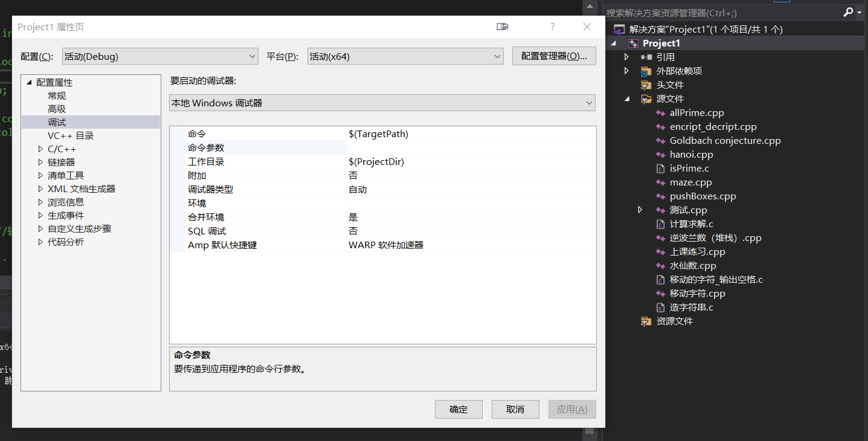Open the 平台 platform dropdown
This screenshot has height=441, width=868.
[405, 56]
